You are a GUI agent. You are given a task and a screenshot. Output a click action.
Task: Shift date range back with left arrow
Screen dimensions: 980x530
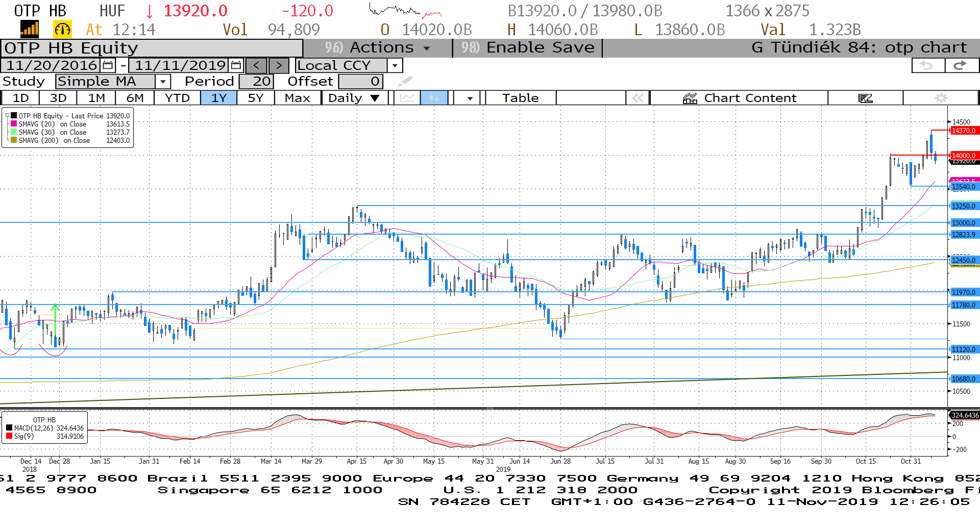click(256, 65)
